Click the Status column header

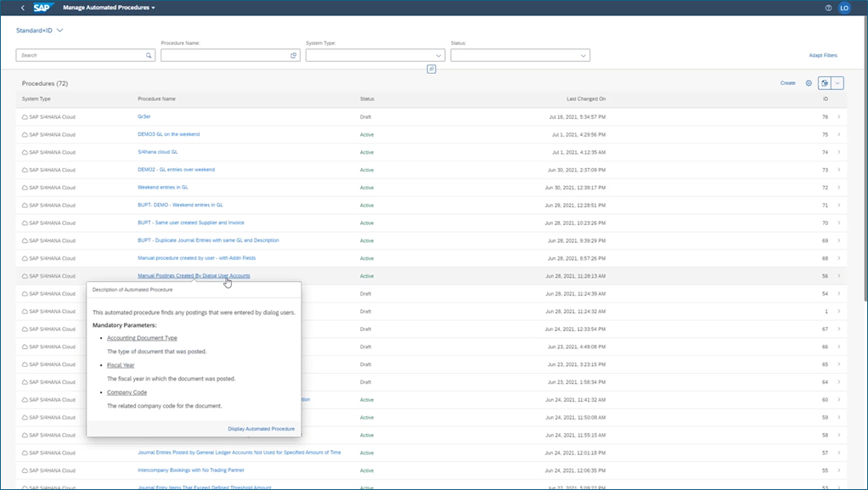(367, 99)
